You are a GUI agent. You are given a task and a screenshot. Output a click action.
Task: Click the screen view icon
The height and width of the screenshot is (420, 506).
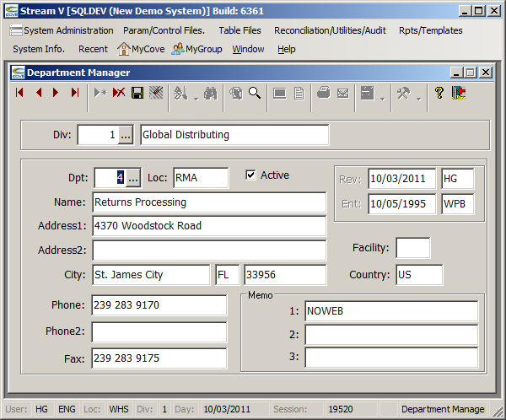(x=280, y=94)
